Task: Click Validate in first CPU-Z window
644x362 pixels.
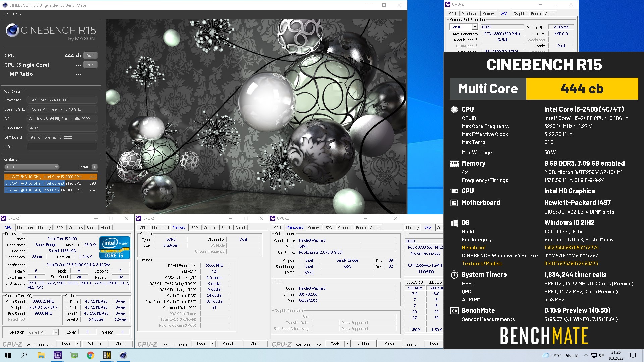Action: pos(94,344)
